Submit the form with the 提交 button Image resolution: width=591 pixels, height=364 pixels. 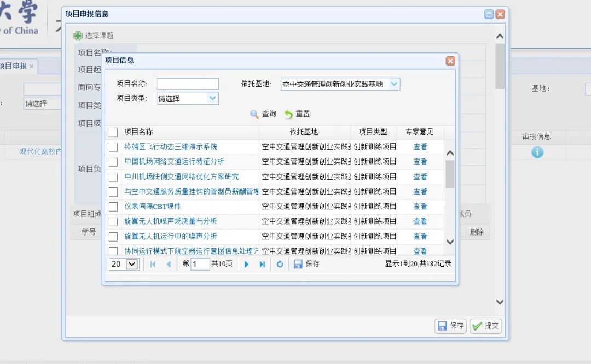click(485, 326)
